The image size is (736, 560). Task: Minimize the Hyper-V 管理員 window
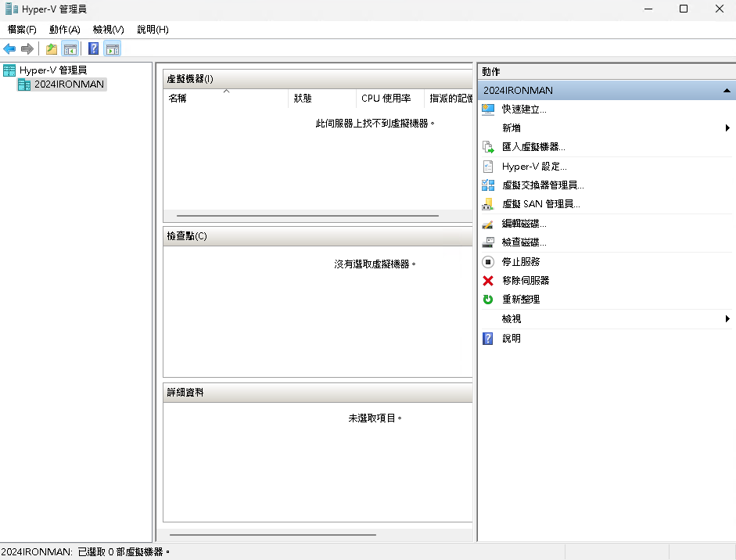tap(648, 9)
